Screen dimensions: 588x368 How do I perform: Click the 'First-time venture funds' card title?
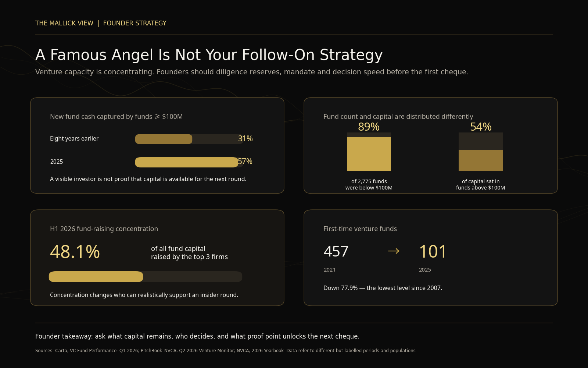[360, 229]
